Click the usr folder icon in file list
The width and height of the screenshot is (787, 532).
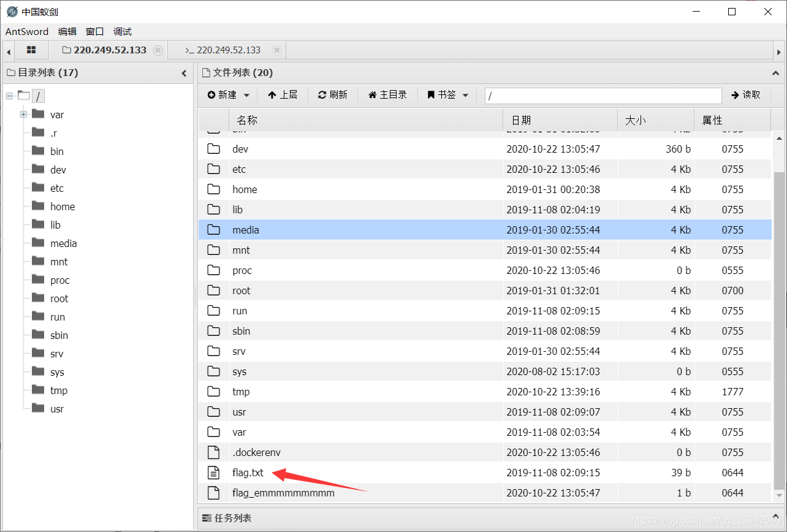(x=213, y=412)
